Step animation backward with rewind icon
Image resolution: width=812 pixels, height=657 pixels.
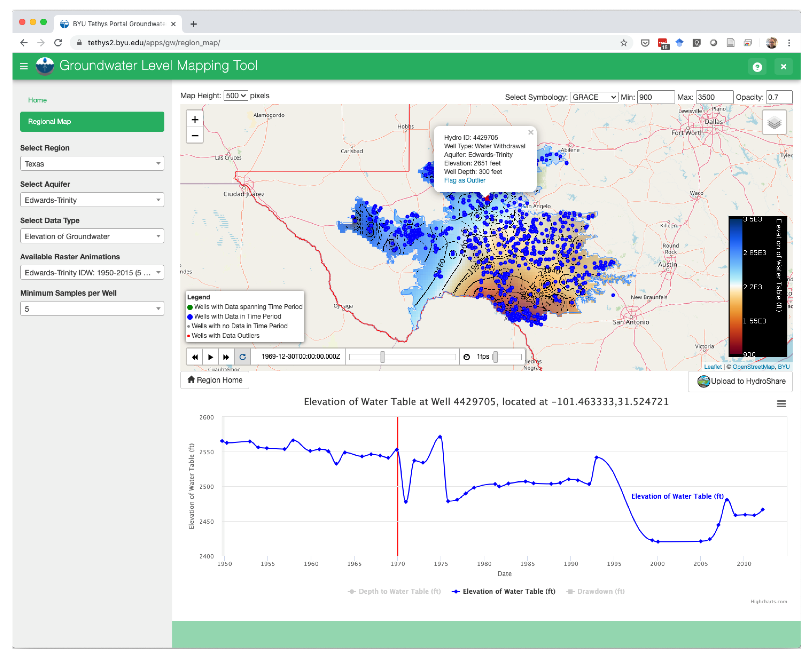195,356
